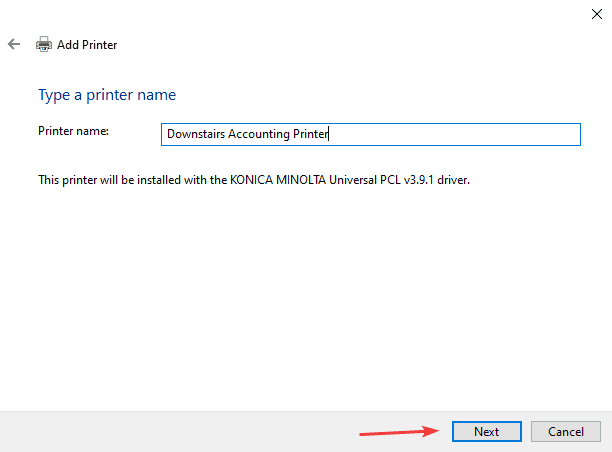
Task: Click the blank title bar area at the top
Action: [x=300, y=14]
